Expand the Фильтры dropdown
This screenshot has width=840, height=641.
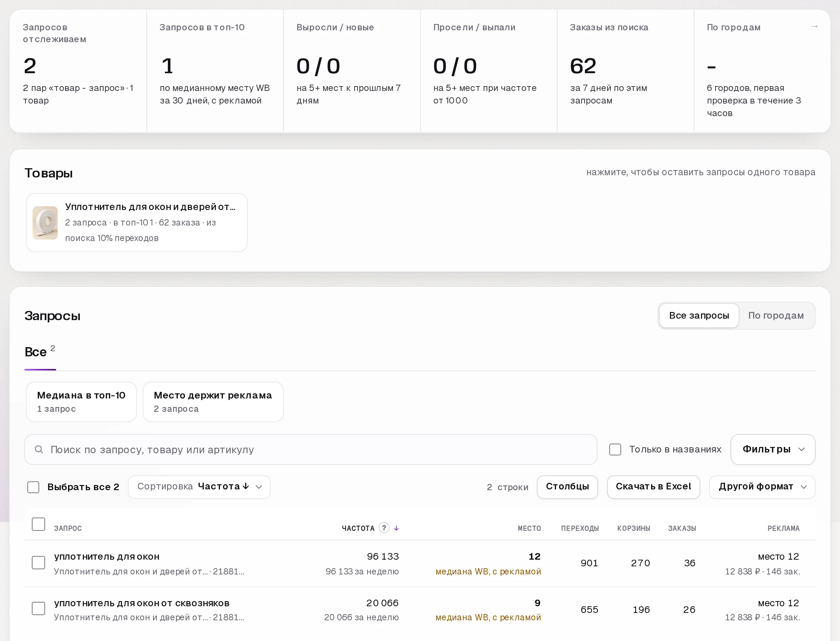pyautogui.click(x=773, y=450)
